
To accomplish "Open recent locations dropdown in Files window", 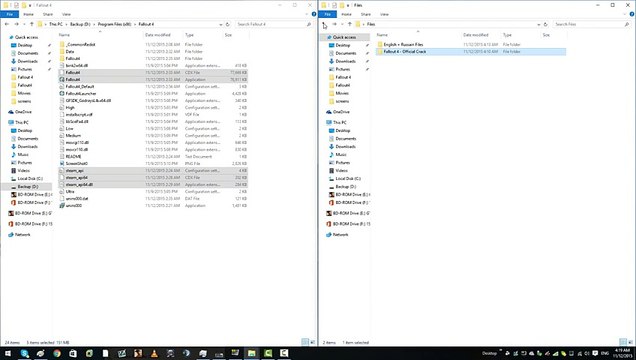I will [x=342, y=24].
